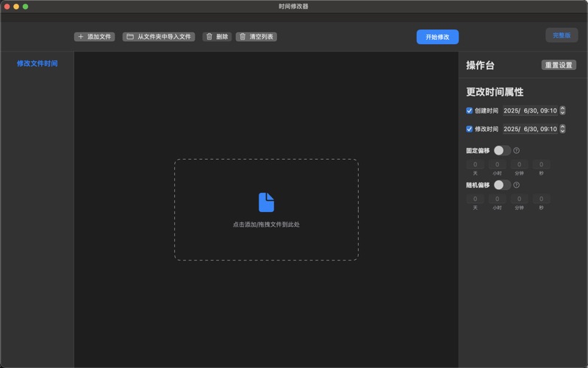Open the help icon beside 随机偏移
The width and height of the screenshot is (588, 368).
(517, 185)
